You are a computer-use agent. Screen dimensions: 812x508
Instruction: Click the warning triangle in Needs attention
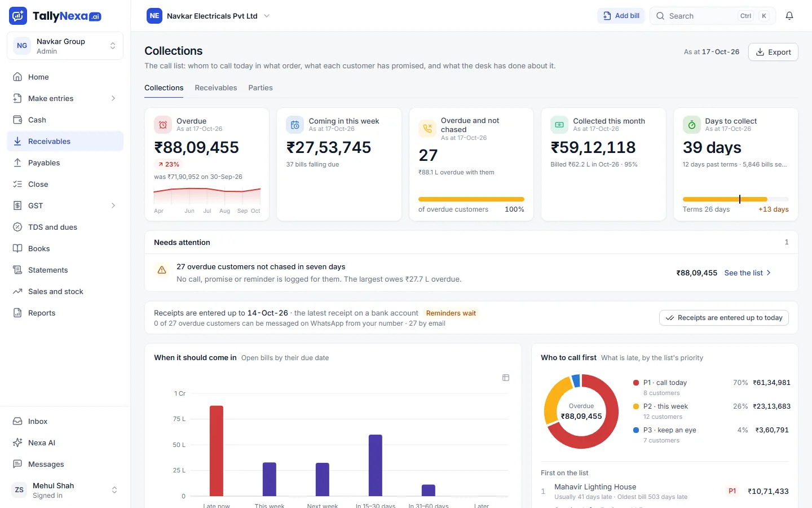(162, 270)
